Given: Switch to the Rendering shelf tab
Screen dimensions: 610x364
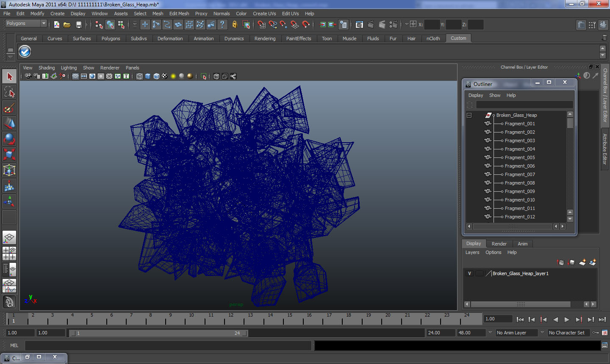Looking at the screenshot, I should tap(265, 39).
